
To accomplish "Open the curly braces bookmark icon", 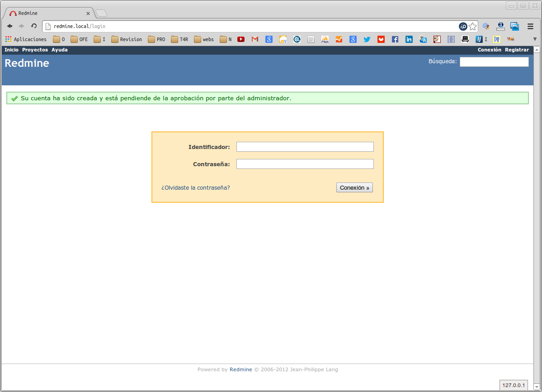I will coord(451,39).
